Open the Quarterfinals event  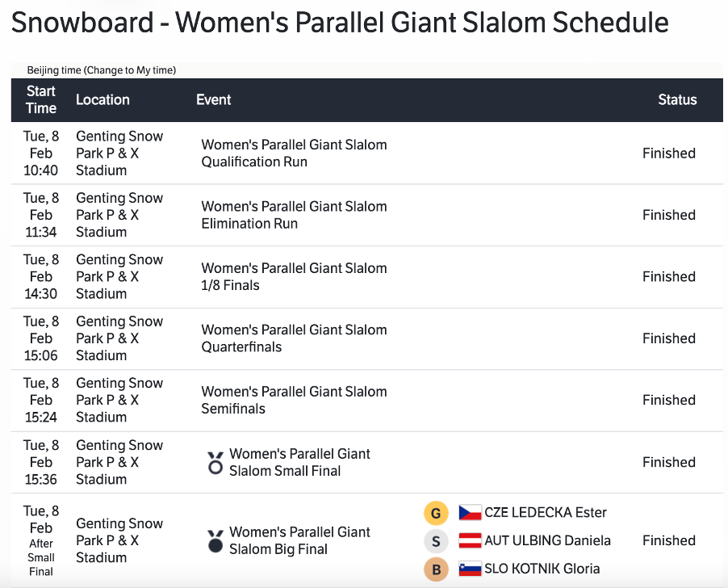[x=294, y=338]
